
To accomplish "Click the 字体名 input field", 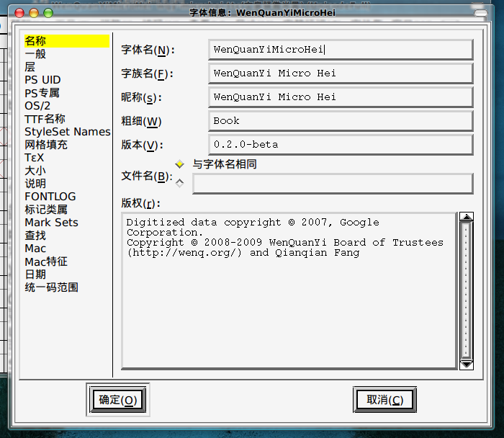I will [x=341, y=50].
